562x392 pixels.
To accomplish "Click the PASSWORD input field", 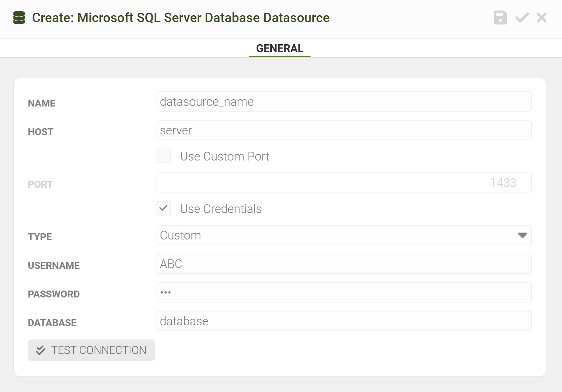I will click(x=344, y=292).
